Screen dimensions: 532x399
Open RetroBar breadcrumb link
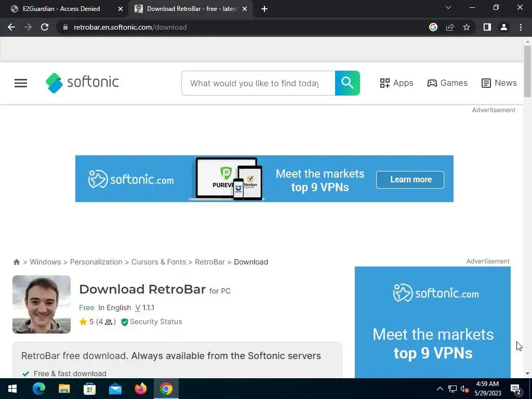click(210, 262)
